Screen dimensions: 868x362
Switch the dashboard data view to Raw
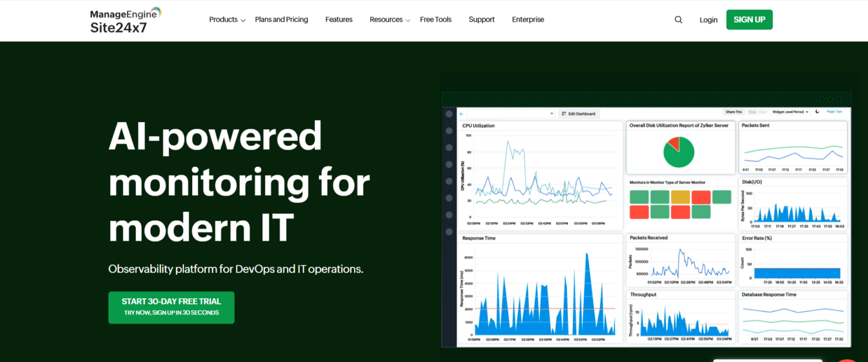753,112
